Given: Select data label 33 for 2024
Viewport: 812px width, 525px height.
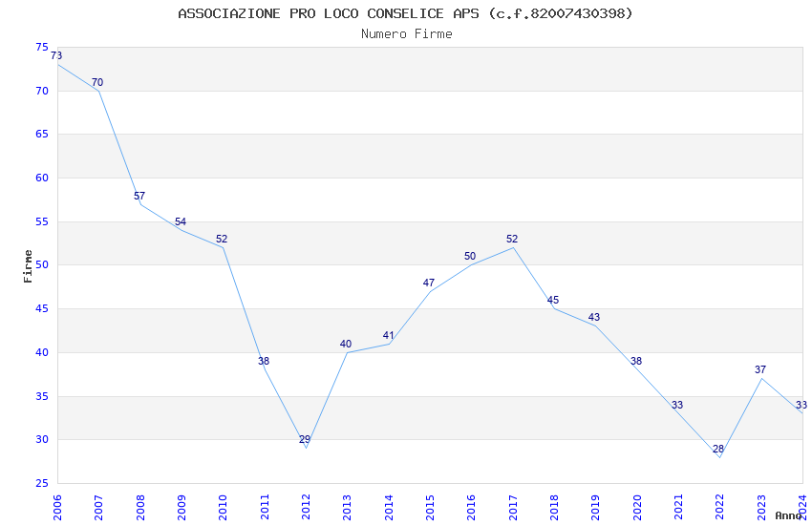Looking at the screenshot, I should [801, 405].
